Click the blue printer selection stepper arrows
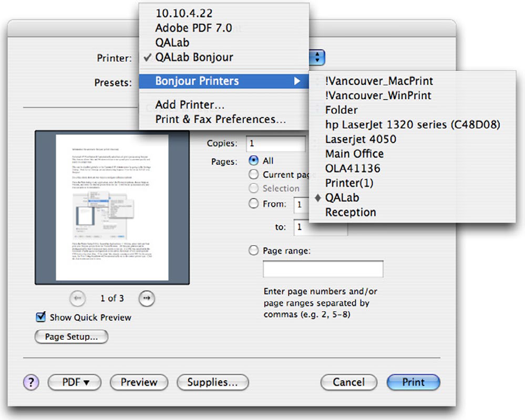 click(x=317, y=57)
